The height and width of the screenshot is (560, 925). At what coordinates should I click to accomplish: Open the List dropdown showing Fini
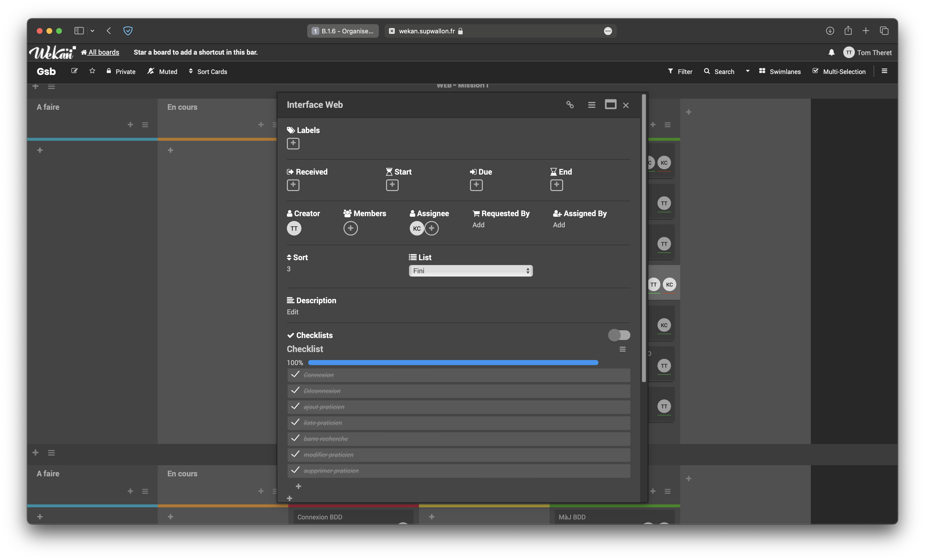470,271
